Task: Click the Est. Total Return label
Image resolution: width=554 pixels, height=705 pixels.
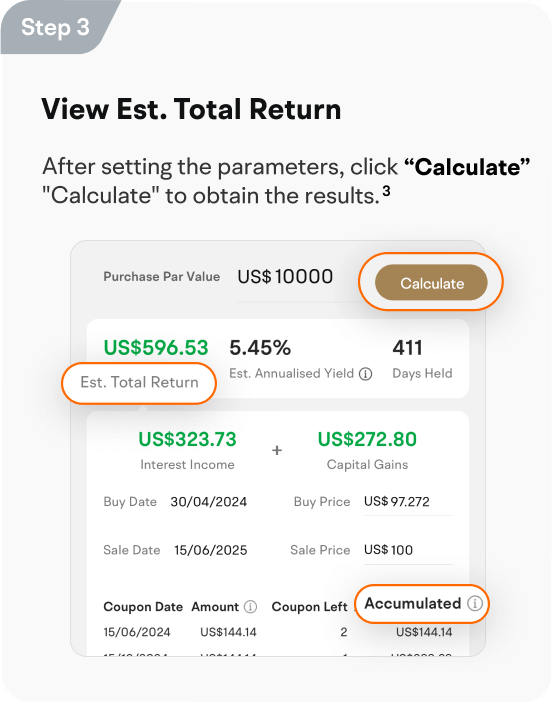Action: (x=139, y=382)
